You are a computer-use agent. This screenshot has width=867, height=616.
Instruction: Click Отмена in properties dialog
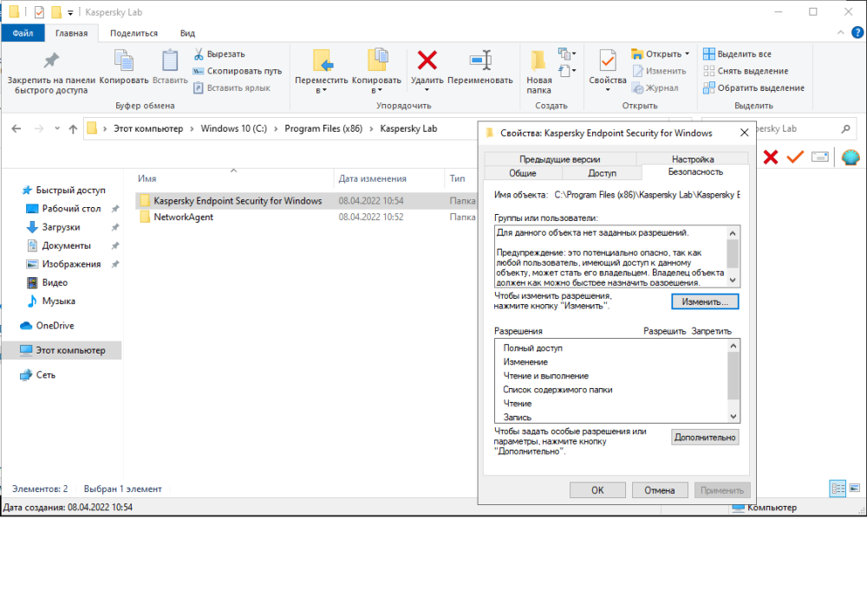[660, 490]
